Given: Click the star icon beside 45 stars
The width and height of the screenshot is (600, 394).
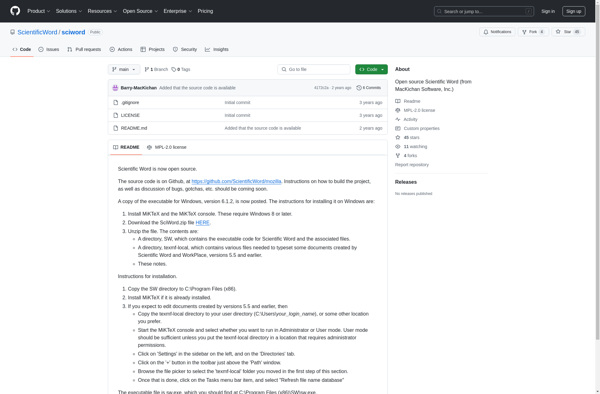Looking at the screenshot, I should [x=398, y=138].
